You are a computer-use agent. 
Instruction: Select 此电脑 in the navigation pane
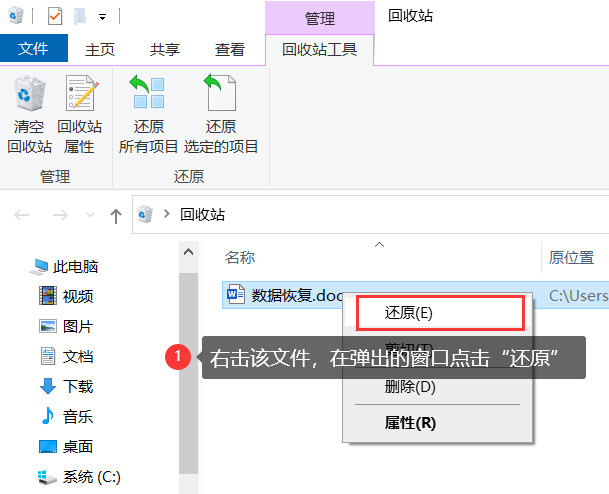pos(64,267)
